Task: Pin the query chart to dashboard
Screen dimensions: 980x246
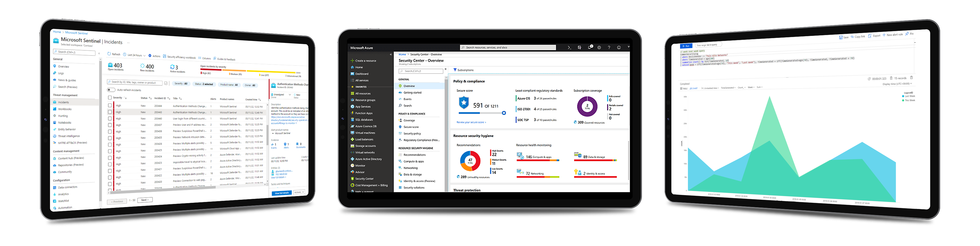Action: 909,34
